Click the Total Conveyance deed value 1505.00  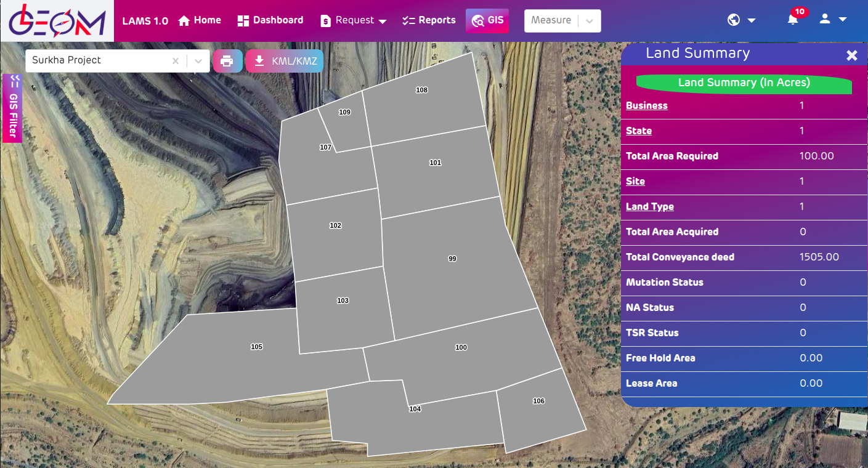pyautogui.click(x=819, y=257)
